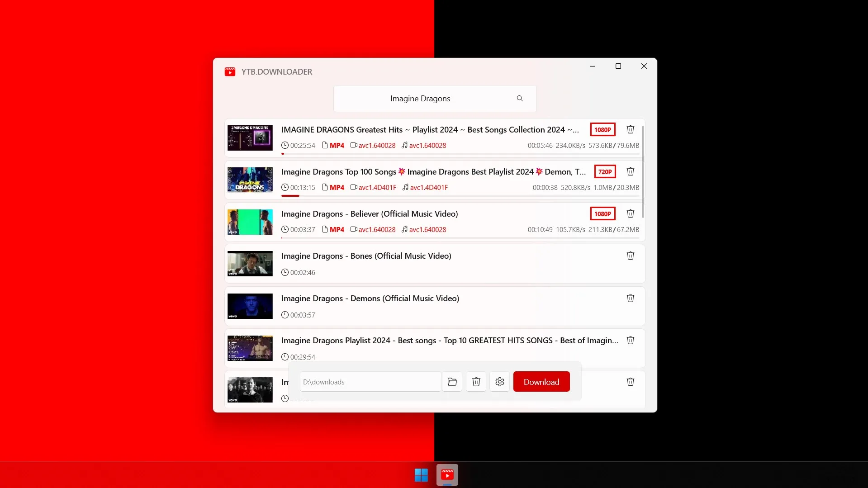
Task: Minimize the YTB.DOWNLOADER window
Action: point(592,66)
